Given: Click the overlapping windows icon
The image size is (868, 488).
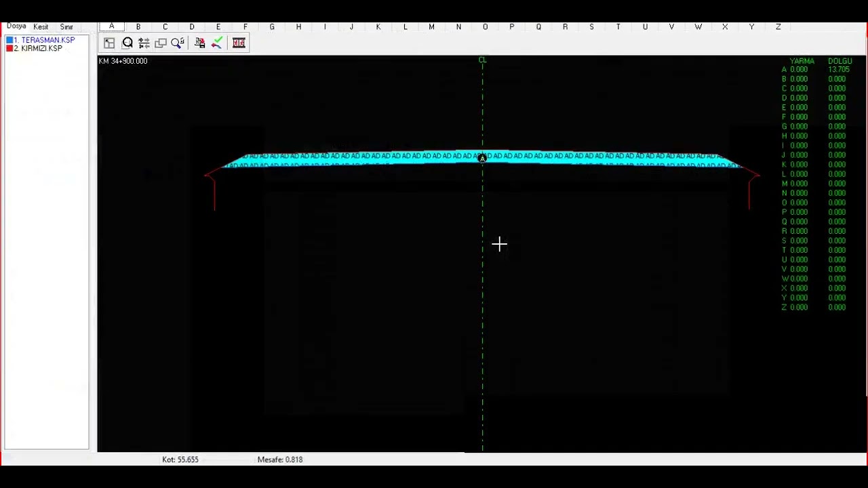Looking at the screenshot, I should [161, 43].
